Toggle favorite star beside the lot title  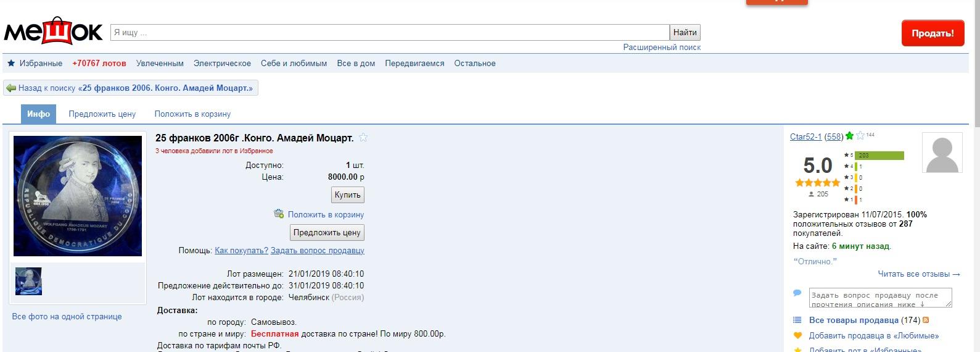click(x=363, y=138)
